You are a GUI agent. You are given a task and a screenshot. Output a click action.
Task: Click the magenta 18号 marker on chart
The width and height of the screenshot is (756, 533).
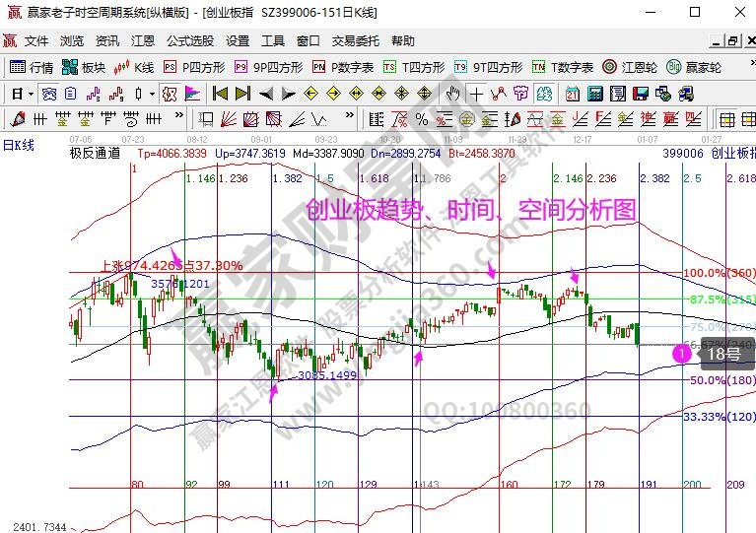(682, 353)
